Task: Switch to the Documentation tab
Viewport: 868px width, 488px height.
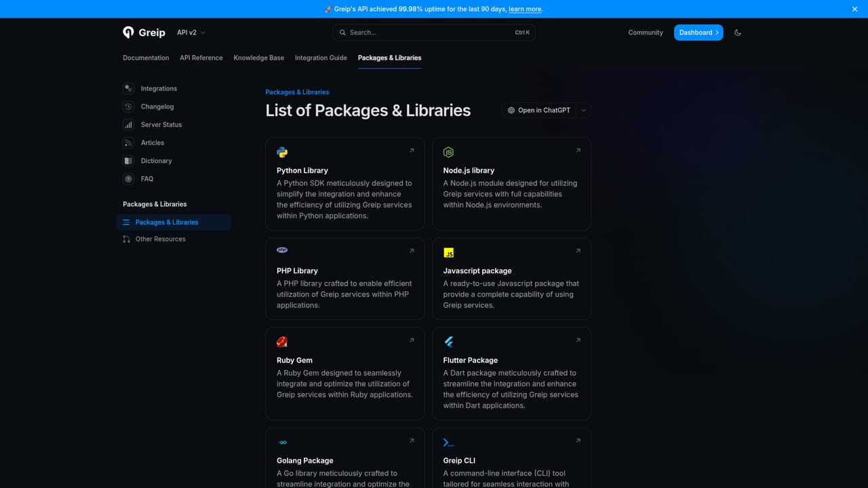Action: pos(146,58)
